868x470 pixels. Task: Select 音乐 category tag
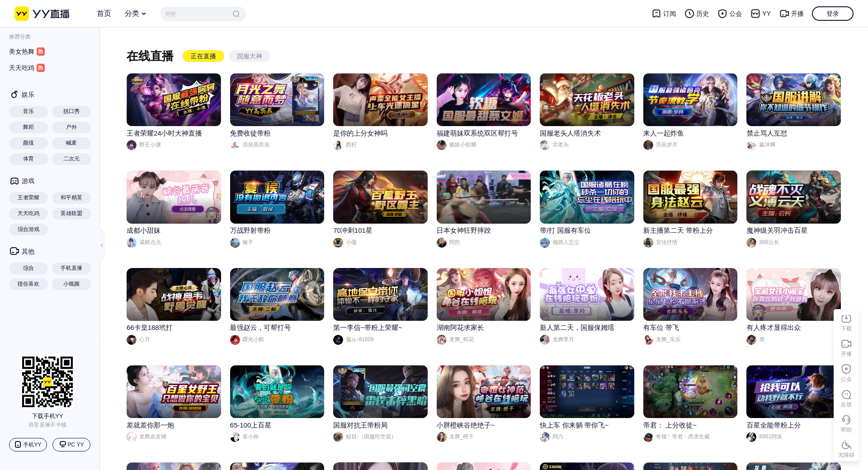click(28, 111)
